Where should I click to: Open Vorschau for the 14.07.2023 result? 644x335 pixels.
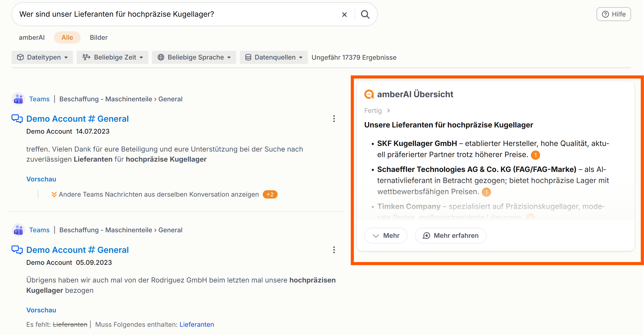pos(41,179)
